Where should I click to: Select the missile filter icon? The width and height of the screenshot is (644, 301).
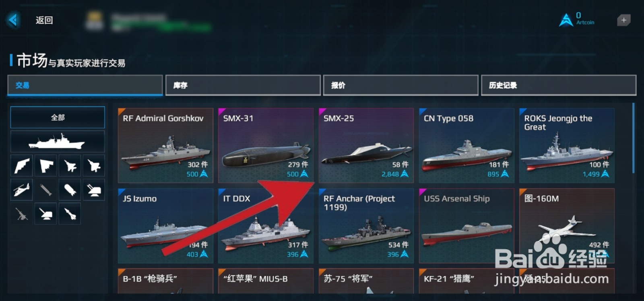point(70,214)
